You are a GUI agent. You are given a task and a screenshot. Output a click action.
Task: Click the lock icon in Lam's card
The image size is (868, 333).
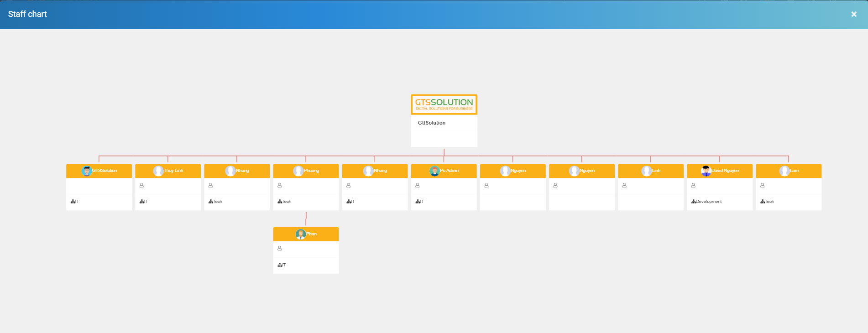pos(762,186)
